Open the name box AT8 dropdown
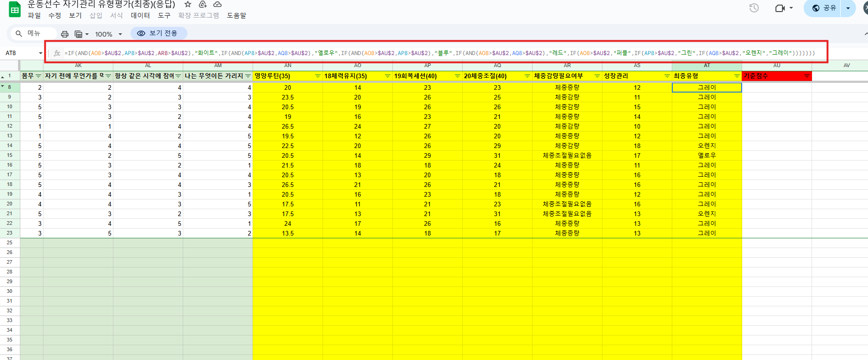The height and width of the screenshot is (360, 868). 40,53
